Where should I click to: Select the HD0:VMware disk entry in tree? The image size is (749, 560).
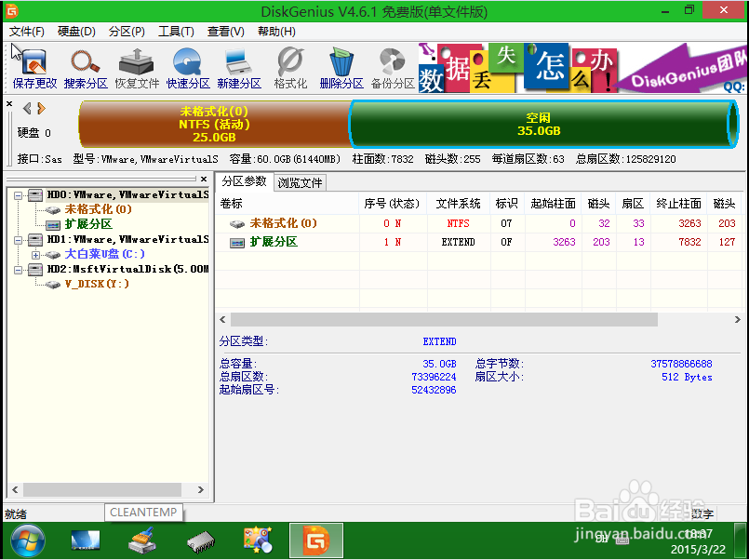127,194
